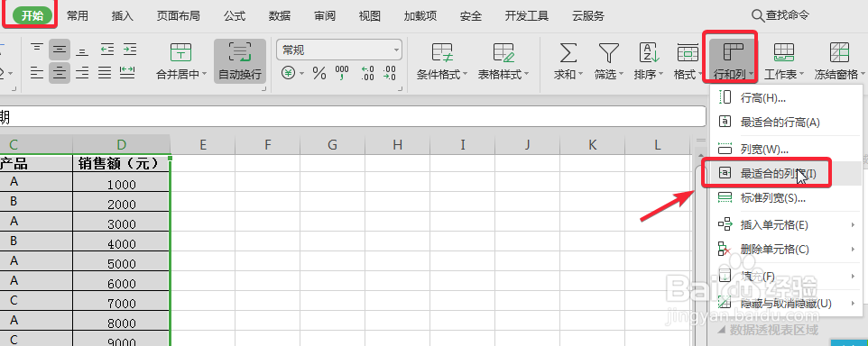Choose 最适合的行高(A) menu item
The image size is (868, 346).
coord(786,123)
